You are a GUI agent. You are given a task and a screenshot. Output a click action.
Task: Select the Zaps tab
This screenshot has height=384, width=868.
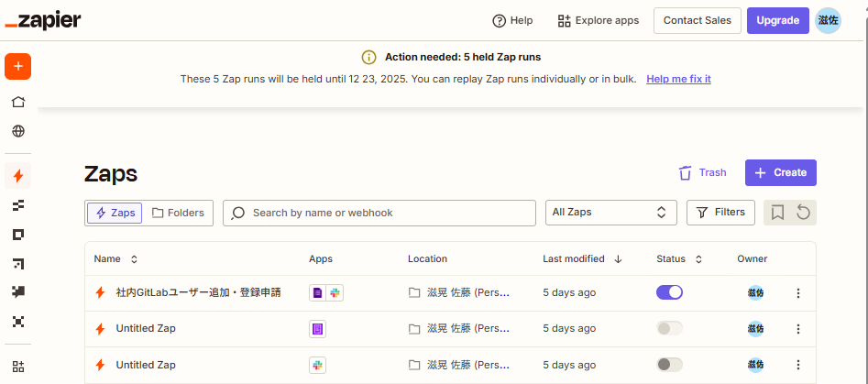coord(115,213)
